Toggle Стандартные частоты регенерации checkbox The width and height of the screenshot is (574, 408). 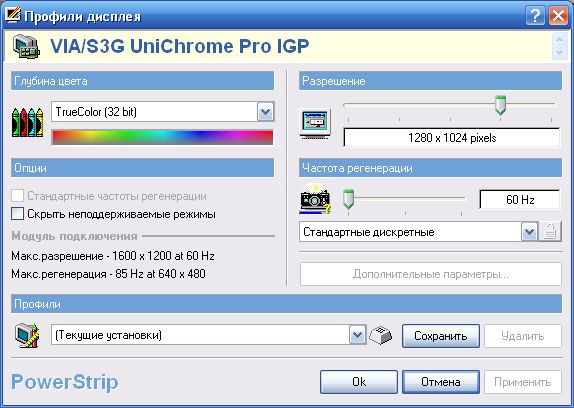point(17,196)
